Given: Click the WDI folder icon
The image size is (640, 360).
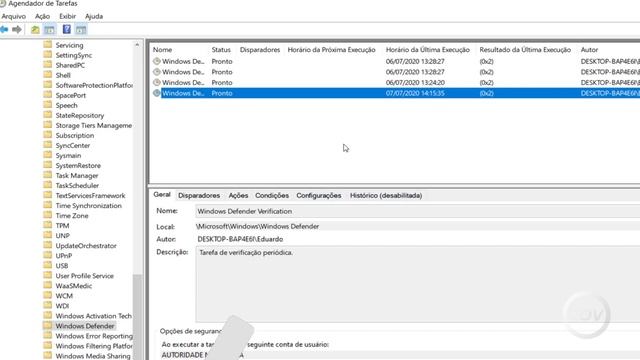Looking at the screenshot, I should (x=48, y=305).
